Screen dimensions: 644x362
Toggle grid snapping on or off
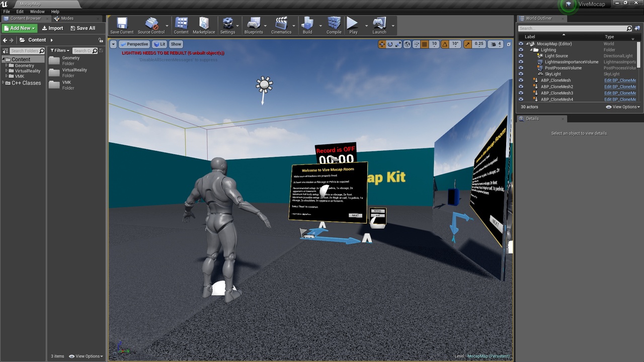coord(425,44)
